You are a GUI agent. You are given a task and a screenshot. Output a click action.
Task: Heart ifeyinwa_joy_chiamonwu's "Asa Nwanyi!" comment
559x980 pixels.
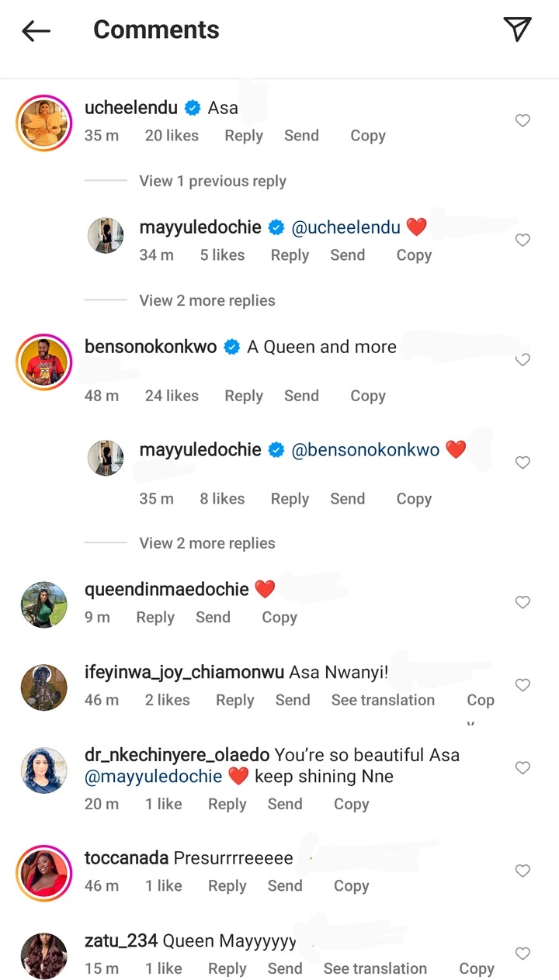click(523, 685)
